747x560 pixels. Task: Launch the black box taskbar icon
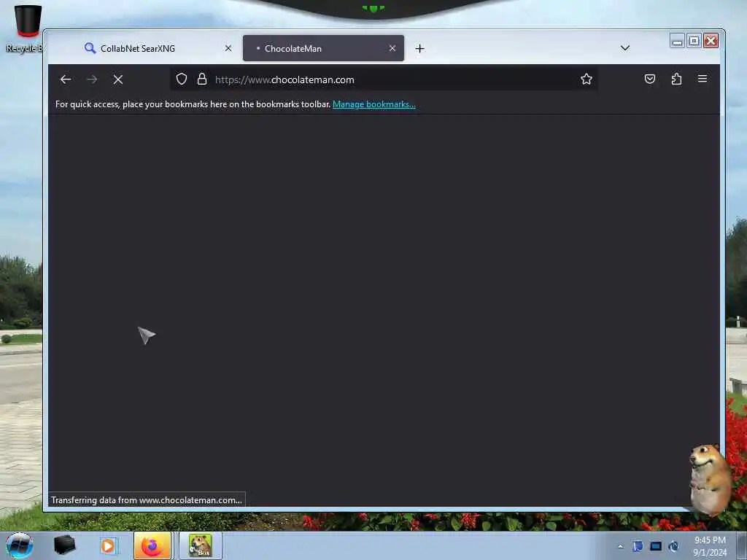pyautogui.click(x=64, y=545)
